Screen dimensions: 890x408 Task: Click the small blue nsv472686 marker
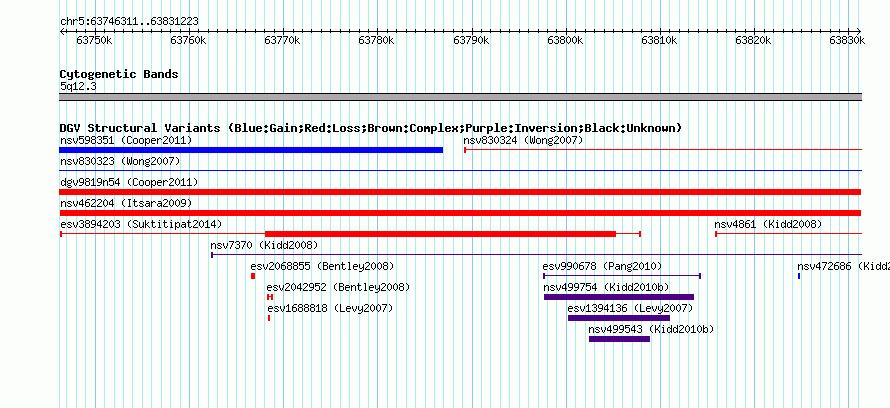click(799, 276)
